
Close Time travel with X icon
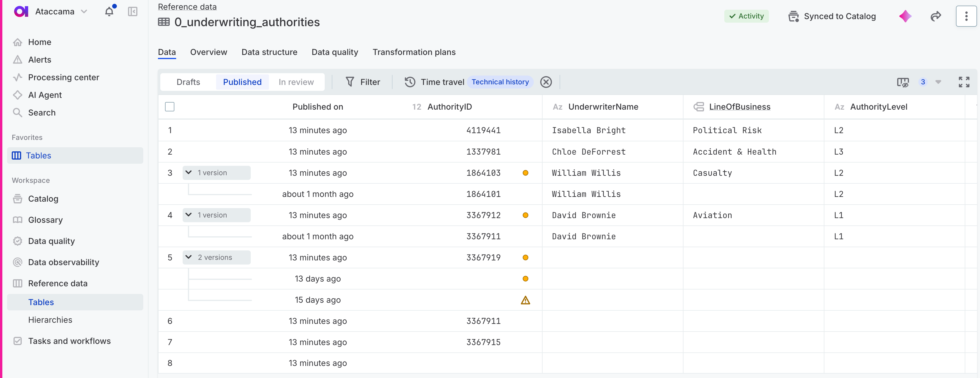point(546,82)
